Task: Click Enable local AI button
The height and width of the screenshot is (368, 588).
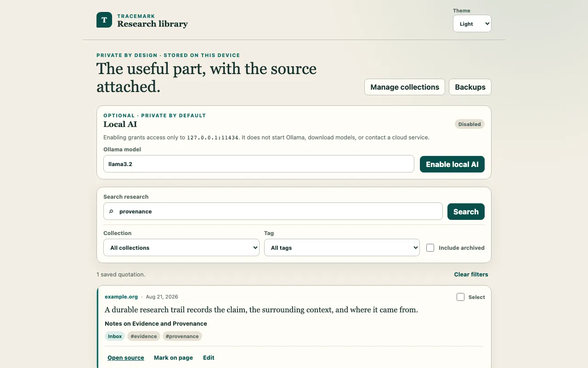Action: point(452,164)
